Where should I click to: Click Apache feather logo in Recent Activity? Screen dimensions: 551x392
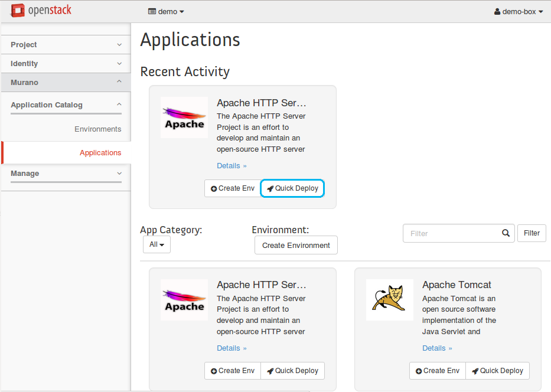pyautogui.click(x=184, y=117)
